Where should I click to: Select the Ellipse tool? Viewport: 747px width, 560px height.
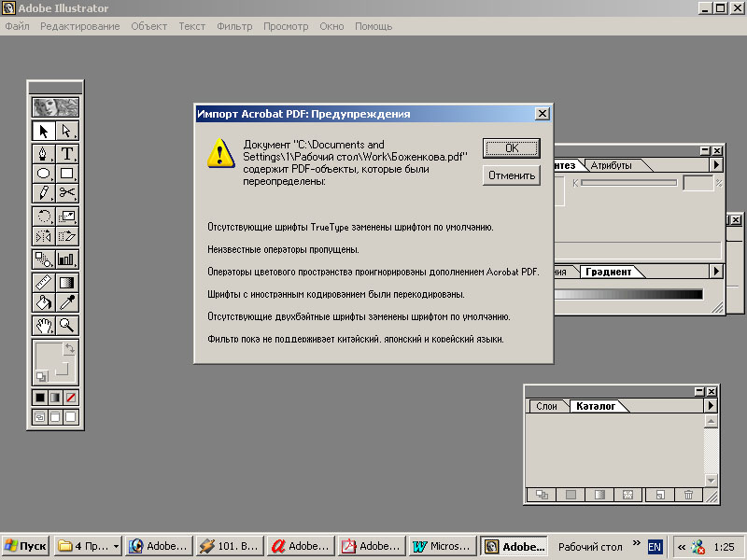(43, 174)
